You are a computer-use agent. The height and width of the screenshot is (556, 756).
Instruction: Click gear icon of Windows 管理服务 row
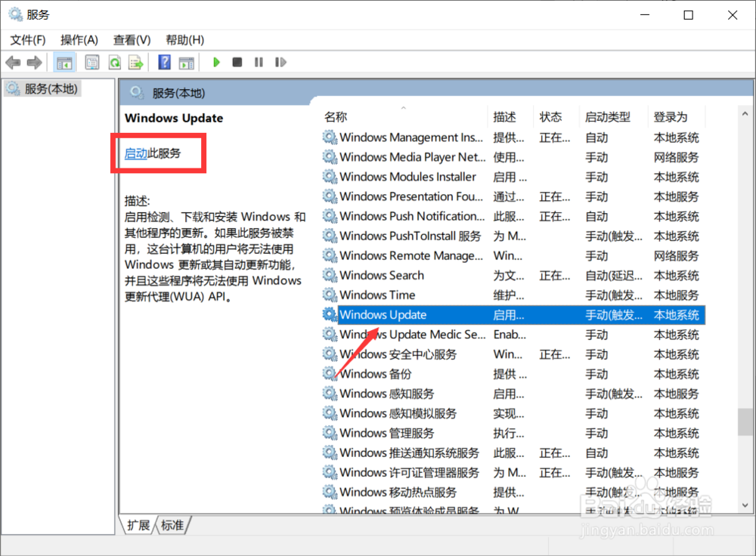pos(330,433)
